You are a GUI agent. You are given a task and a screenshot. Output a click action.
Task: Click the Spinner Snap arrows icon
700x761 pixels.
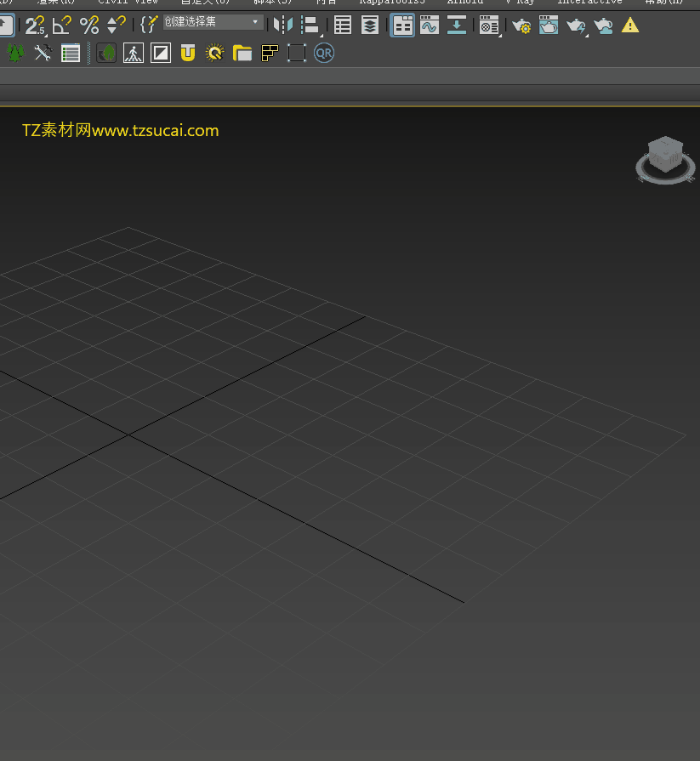pos(117,26)
